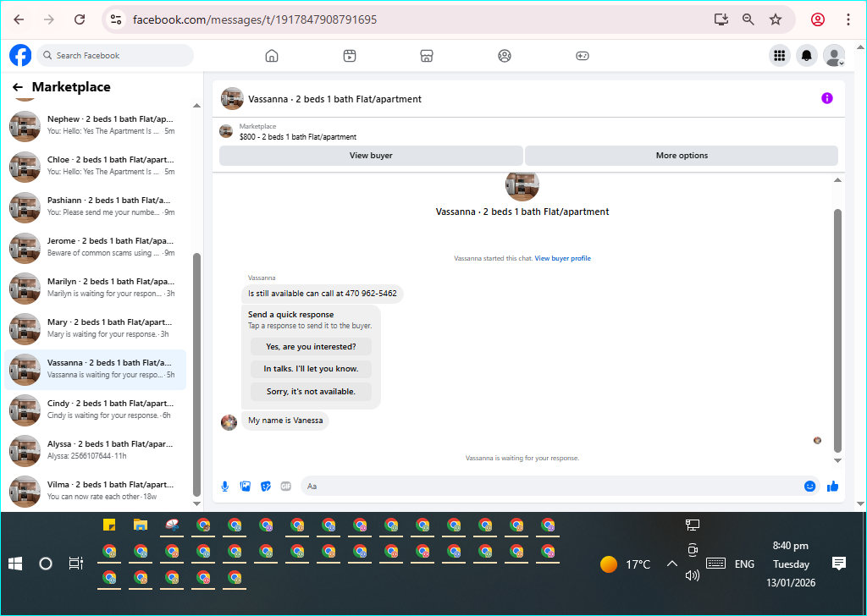Click the Search Facebook field
867x616 pixels.
[x=115, y=55]
